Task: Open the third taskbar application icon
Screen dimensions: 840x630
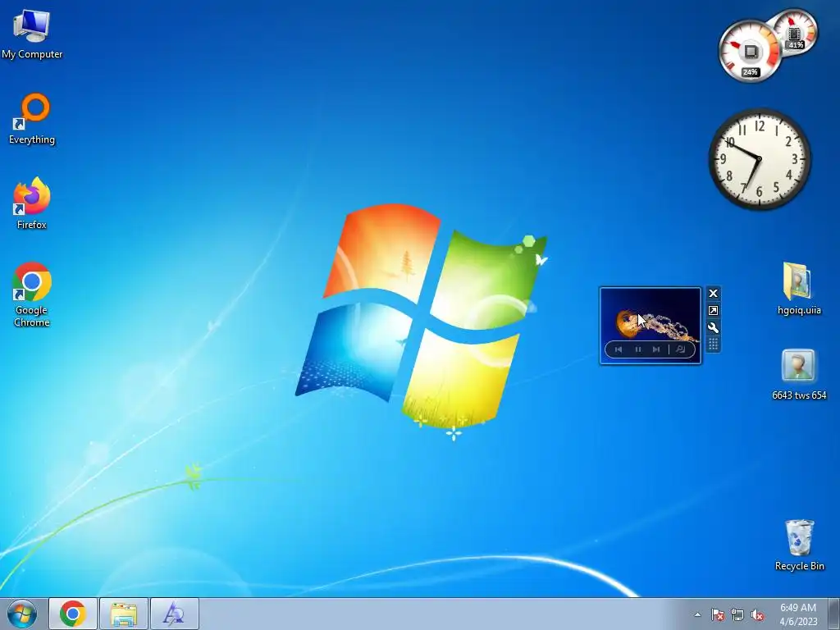Action: tap(174, 614)
